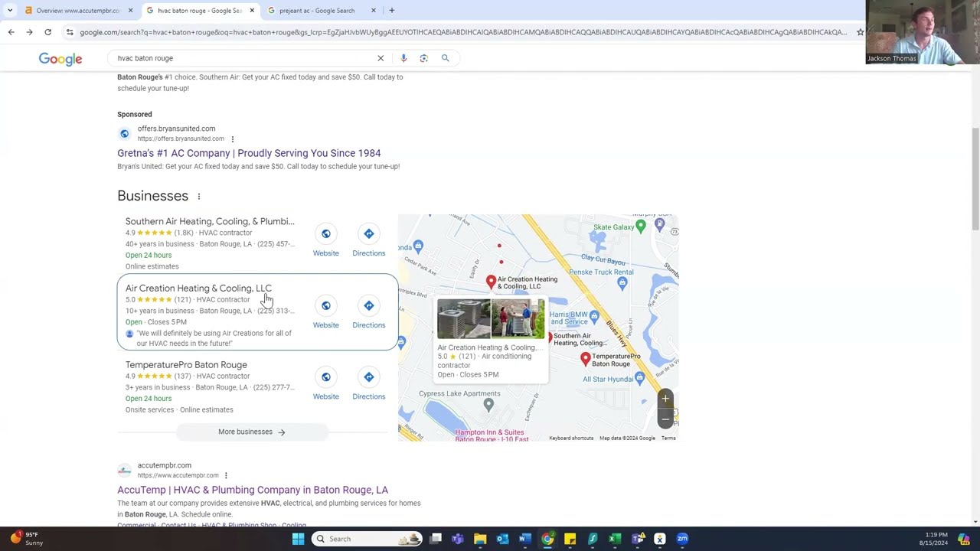
Task: Click the browser address bar
Action: [x=463, y=32]
